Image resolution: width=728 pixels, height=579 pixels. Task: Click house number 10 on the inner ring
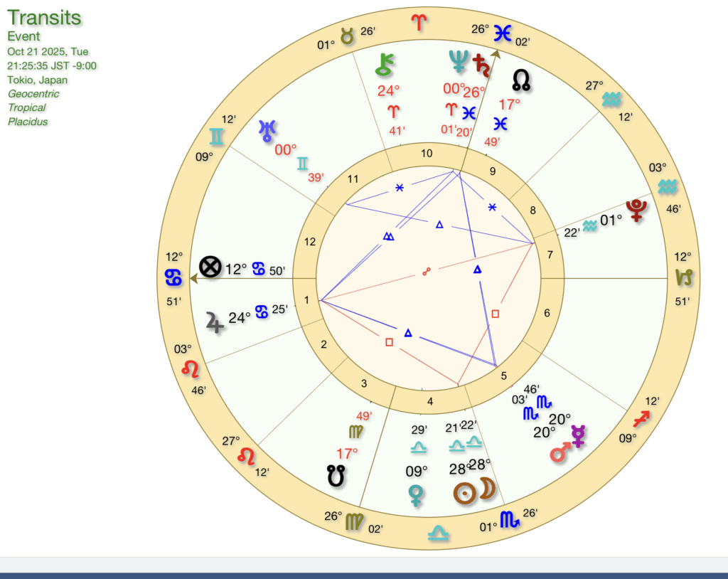[426, 154]
